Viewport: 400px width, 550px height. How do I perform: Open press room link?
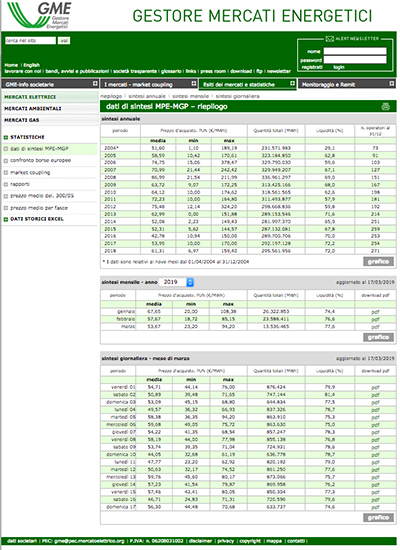coord(213,71)
